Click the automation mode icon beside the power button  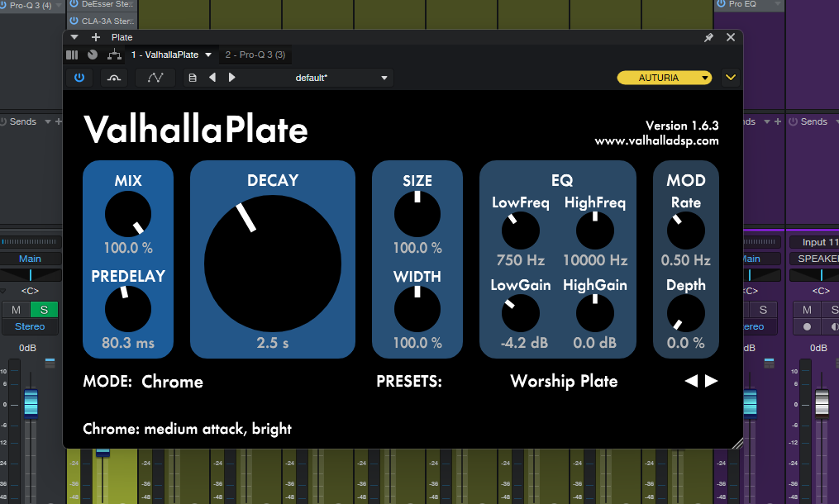click(x=114, y=78)
